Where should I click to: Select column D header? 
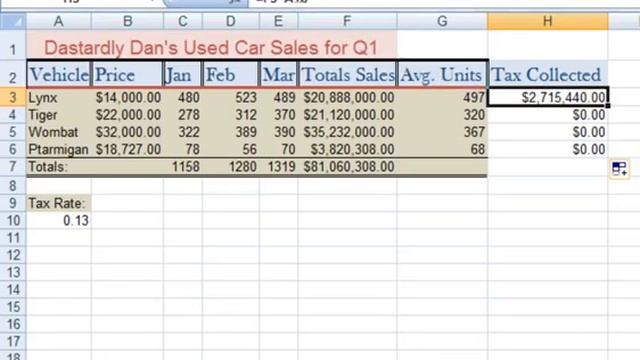(231, 22)
